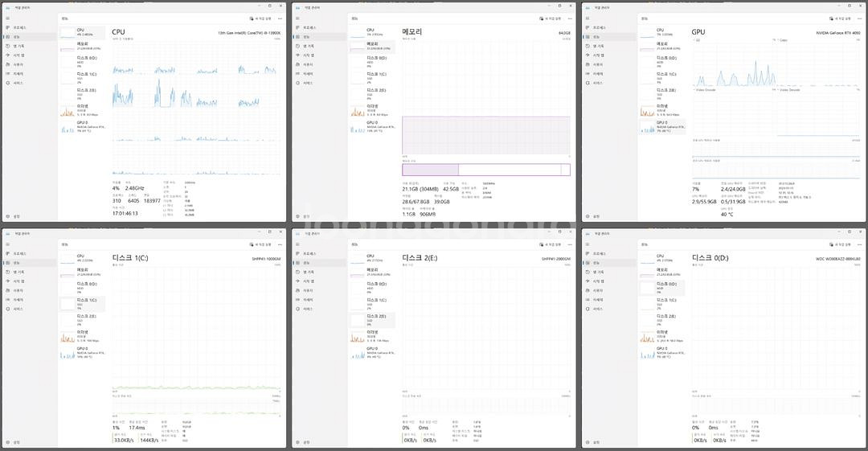Select 메모리 resource in CPU window list

(82, 46)
